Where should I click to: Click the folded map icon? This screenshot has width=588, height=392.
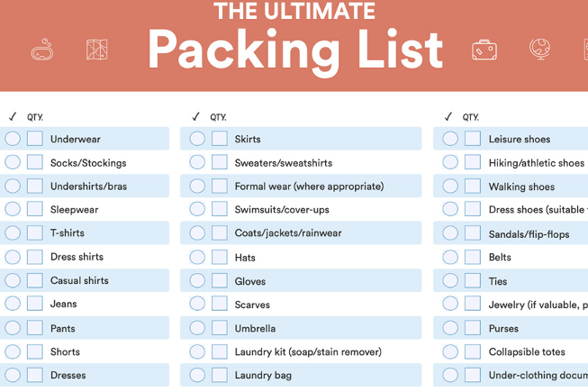[x=96, y=50]
